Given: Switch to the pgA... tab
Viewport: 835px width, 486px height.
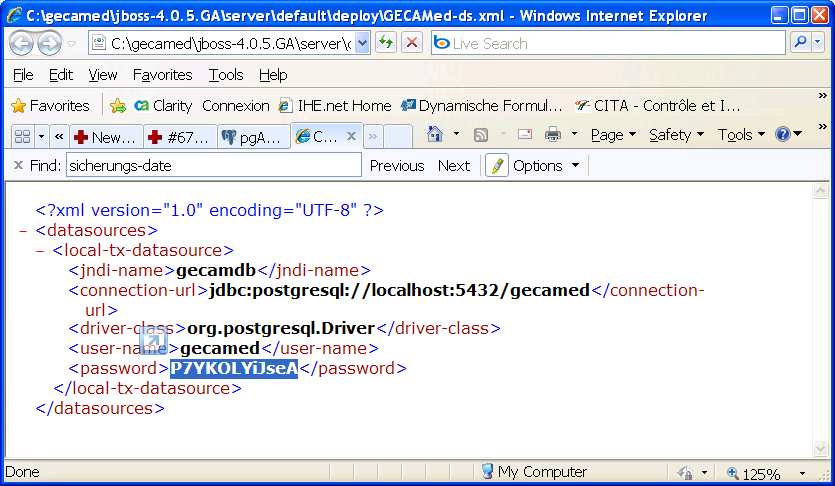Looking at the screenshot, I should (x=254, y=137).
